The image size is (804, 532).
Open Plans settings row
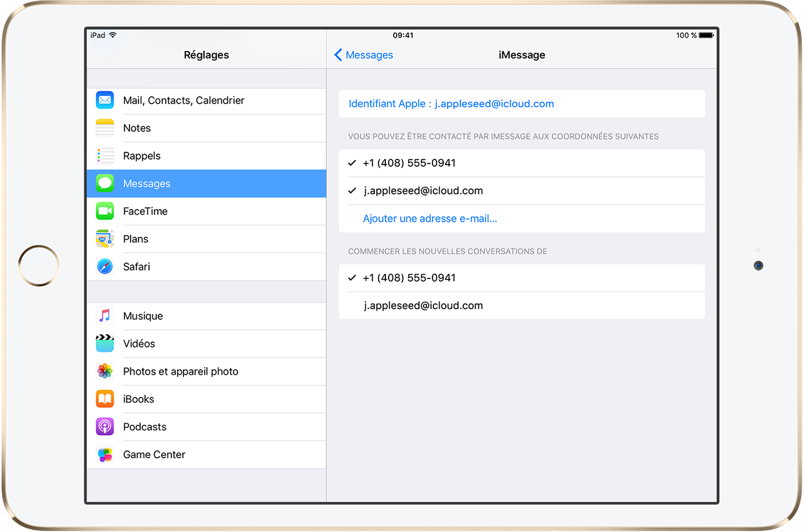coord(207,239)
